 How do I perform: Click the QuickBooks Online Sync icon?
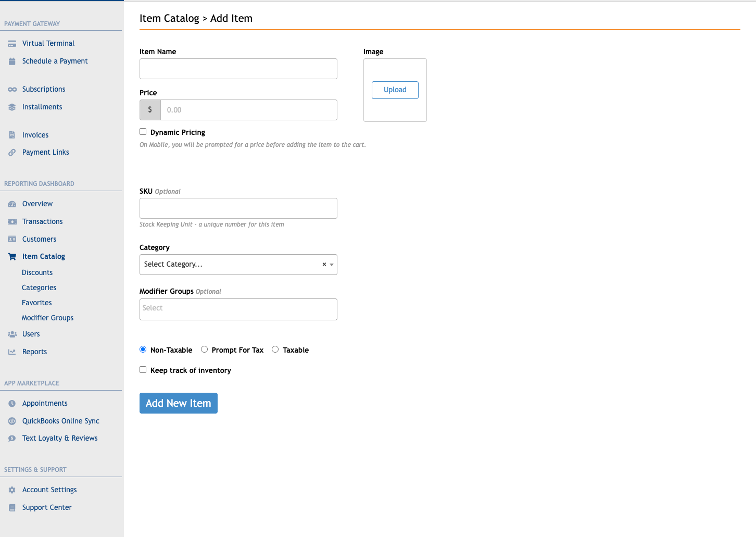(x=12, y=421)
